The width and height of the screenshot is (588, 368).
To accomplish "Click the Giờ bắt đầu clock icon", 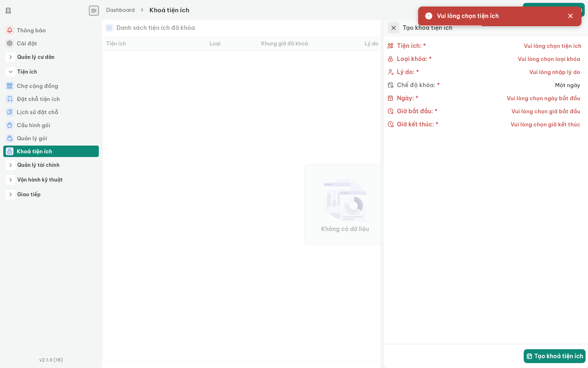I will coord(390,111).
